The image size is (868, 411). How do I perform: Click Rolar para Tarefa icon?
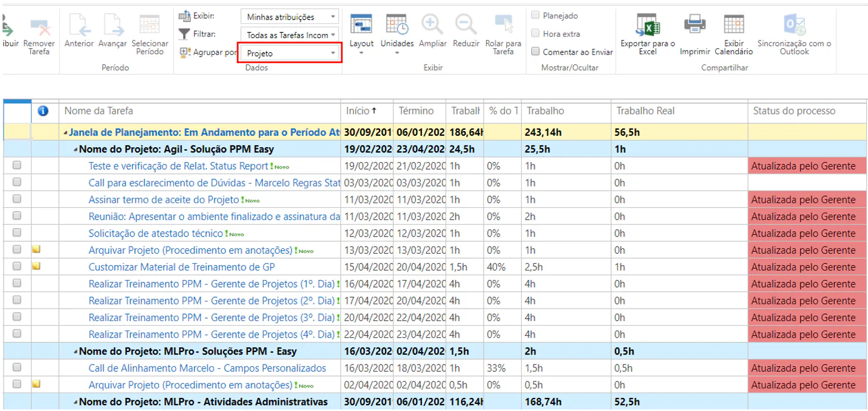[x=503, y=24]
